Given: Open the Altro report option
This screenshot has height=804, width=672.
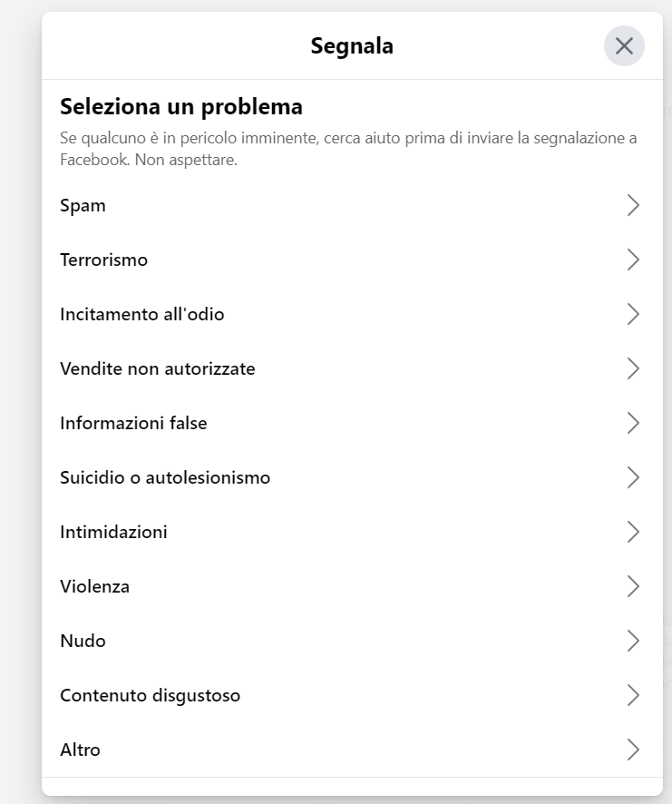Looking at the screenshot, I should coord(81,750).
